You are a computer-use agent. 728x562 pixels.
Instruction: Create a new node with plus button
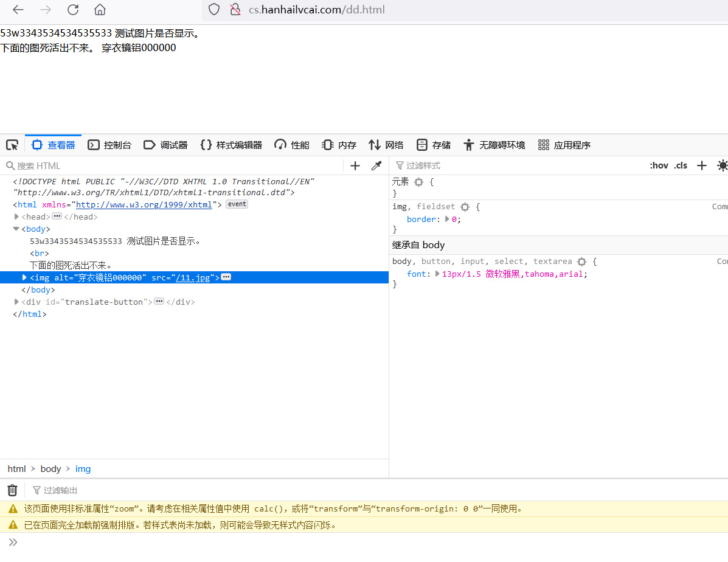[355, 166]
